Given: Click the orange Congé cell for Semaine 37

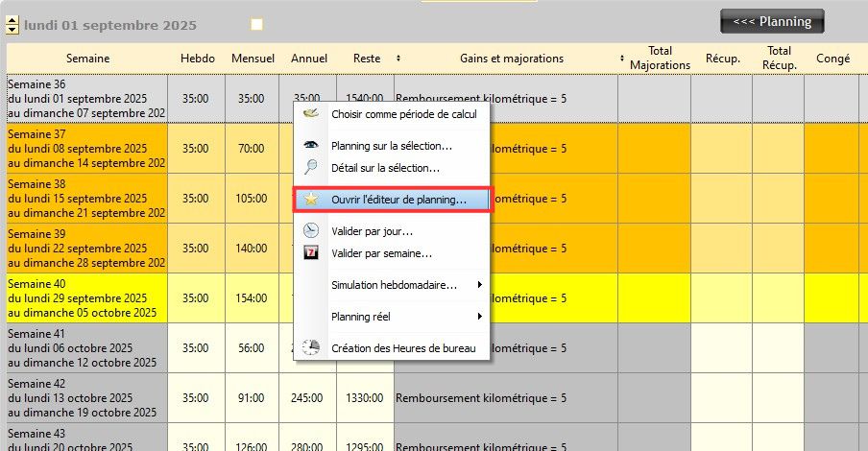Looking at the screenshot, I should 832,148.
